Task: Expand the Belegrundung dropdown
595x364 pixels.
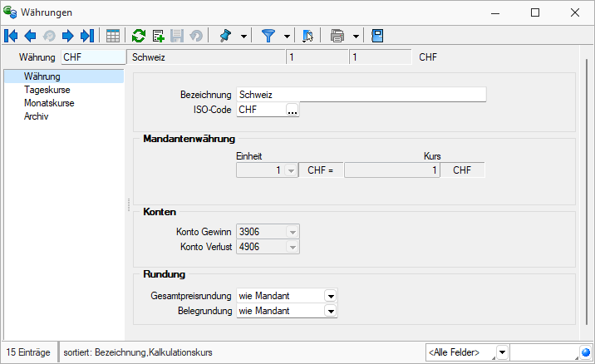Action: pos(330,311)
